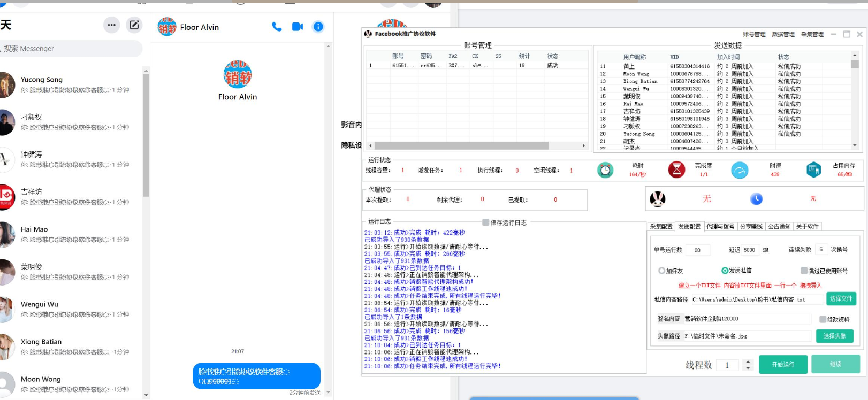Click the memory usage icon beside 占用内存

(813, 170)
